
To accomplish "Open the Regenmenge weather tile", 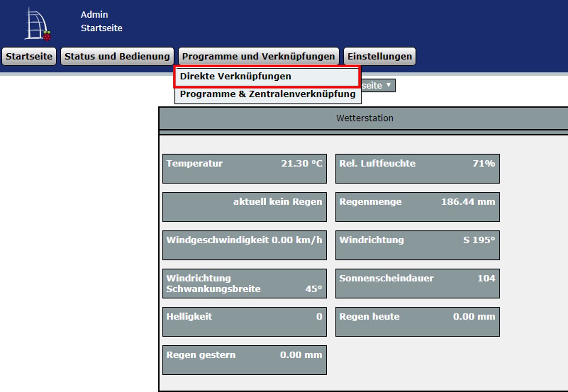I will pyautogui.click(x=417, y=206).
